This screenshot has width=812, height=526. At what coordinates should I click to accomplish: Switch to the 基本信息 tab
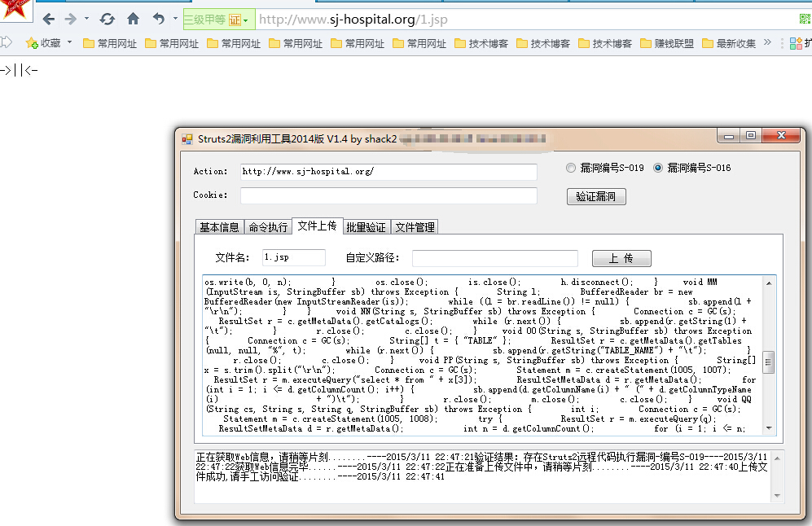pos(219,226)
